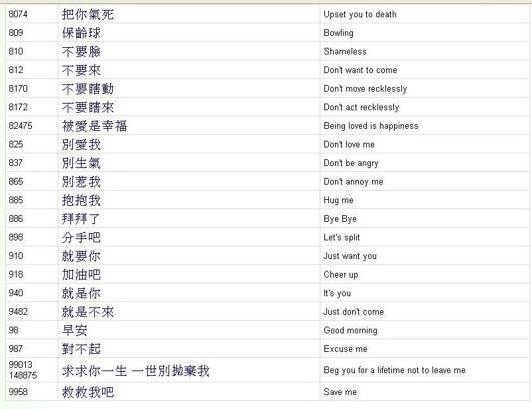Click the translation 'Don't annoy me'

[x=353, y=182]
